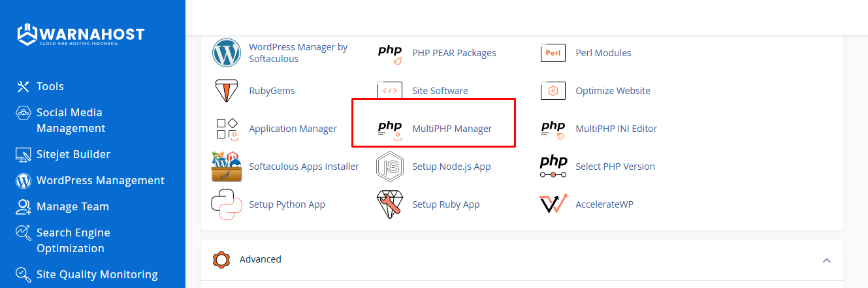Screen dimensions: 868x288
Task: Open the Setup Node.js App icon
Action: coord(390,167)
